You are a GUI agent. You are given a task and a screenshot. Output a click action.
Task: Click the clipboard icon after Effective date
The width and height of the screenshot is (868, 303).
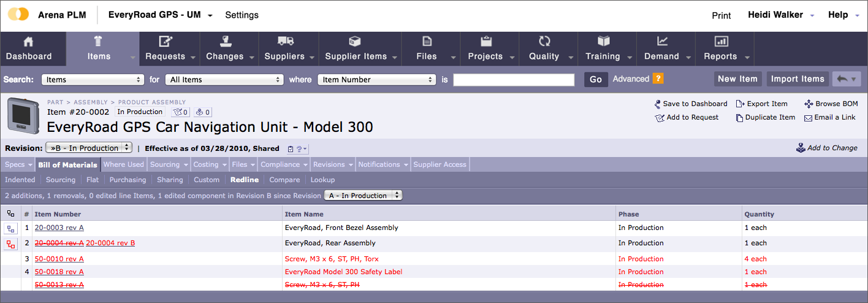point(292,148)
